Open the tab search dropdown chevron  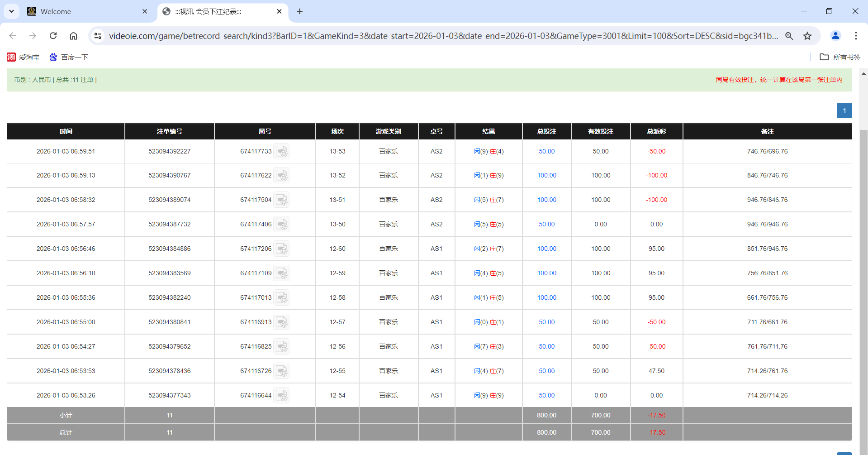[x=11, y=11]
